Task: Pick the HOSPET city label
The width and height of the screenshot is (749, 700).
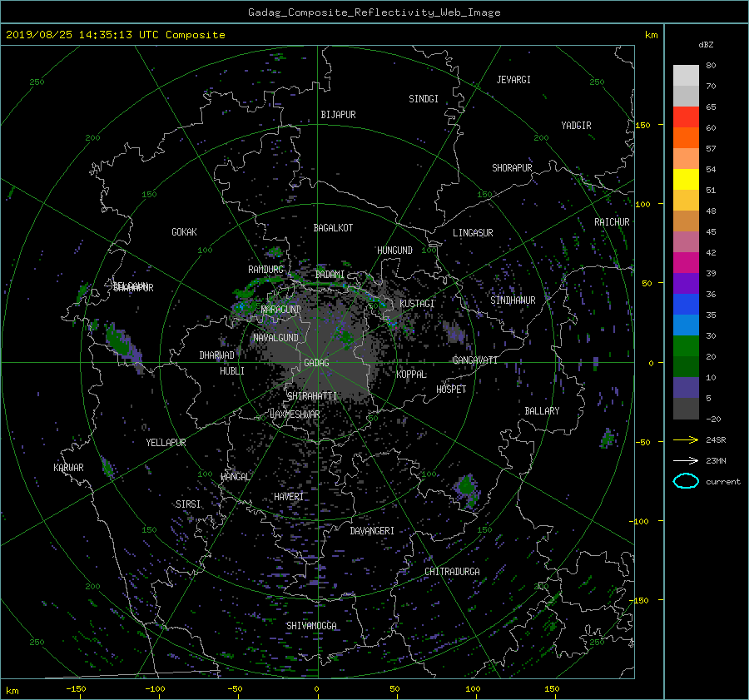Action: [451, 390]
